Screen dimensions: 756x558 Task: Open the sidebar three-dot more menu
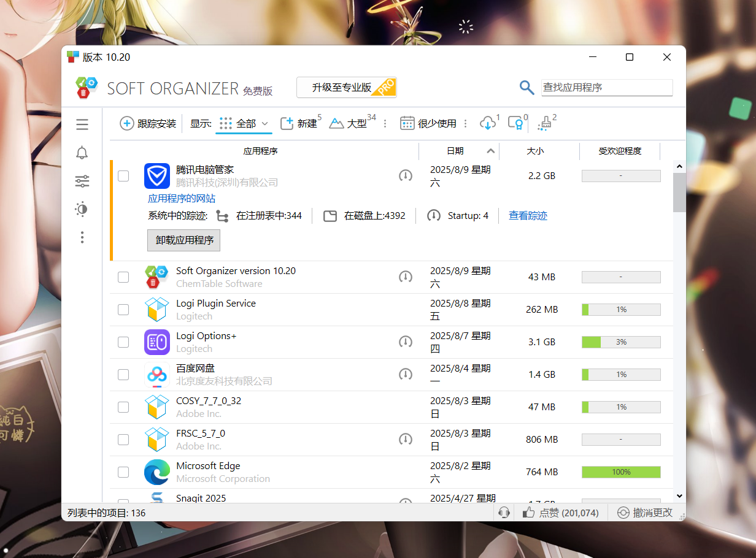[x=82, y=237]
